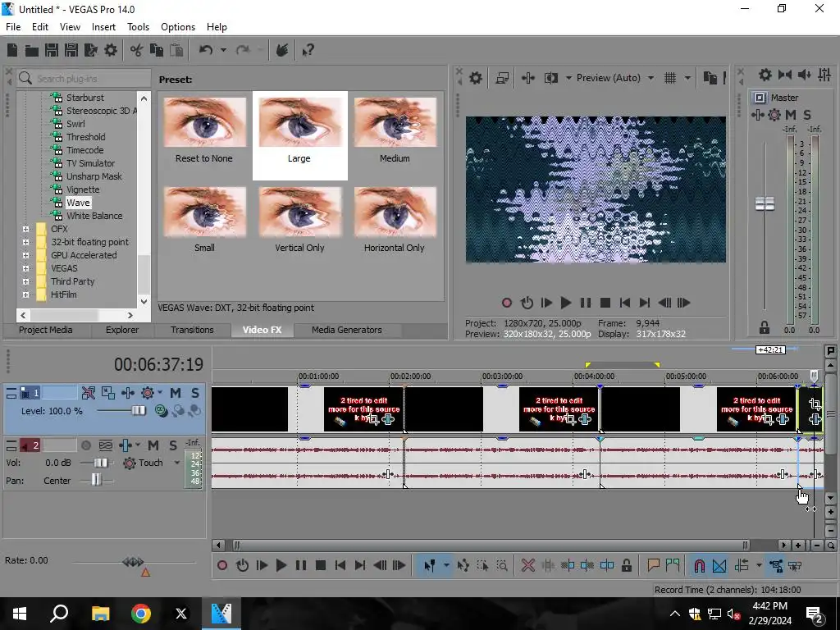Click the Cut scissors icon
The width and height of the screenshot is (840, 630).
pyautogui.click(x=137, y=50)
